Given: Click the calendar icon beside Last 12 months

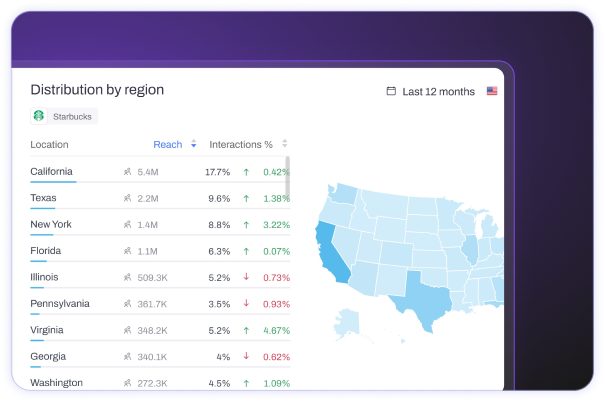Looking at the screenshot, I should [x=391, y=91].
